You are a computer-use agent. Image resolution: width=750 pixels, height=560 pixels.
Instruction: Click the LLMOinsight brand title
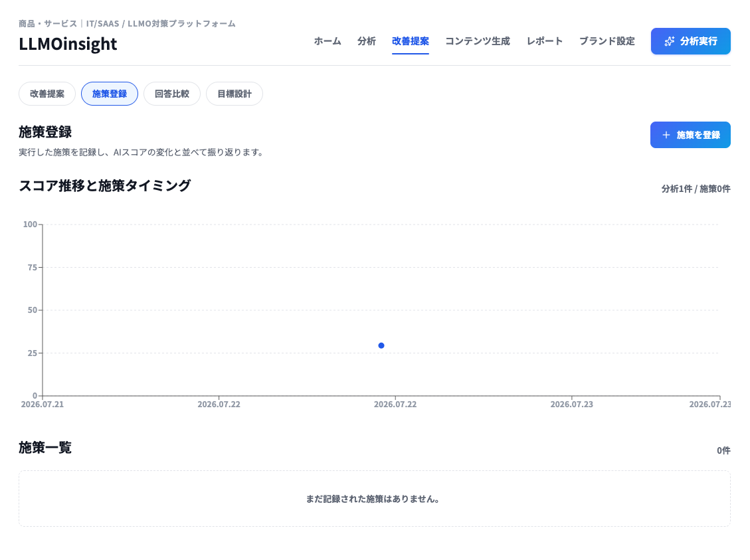click(68, 44)
